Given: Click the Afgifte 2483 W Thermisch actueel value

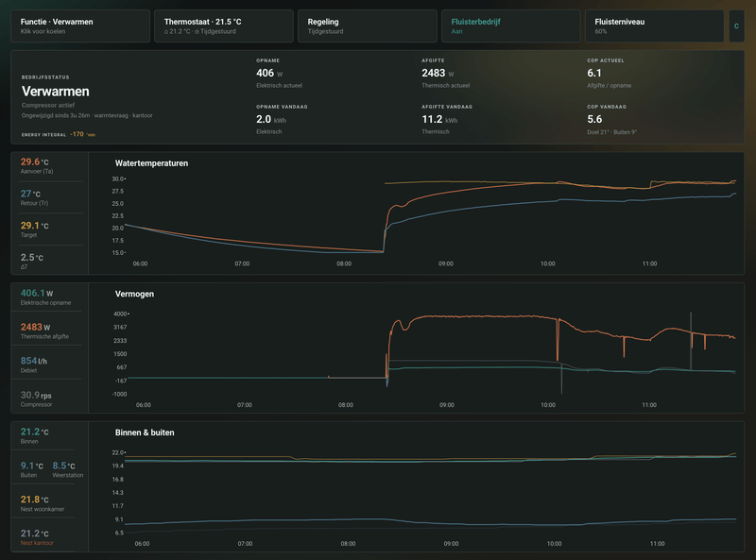Looking at the screenshot, I should coord(438,74).
